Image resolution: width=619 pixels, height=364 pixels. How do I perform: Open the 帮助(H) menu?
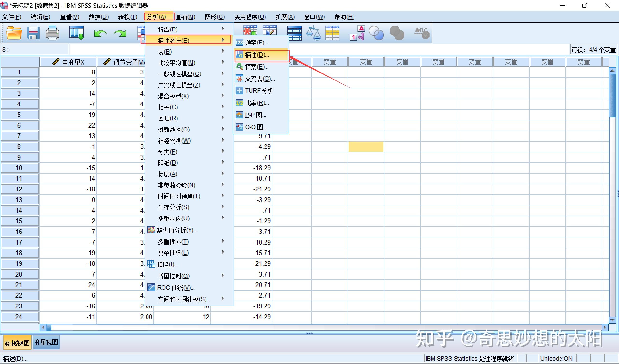(x=344, y=17)
